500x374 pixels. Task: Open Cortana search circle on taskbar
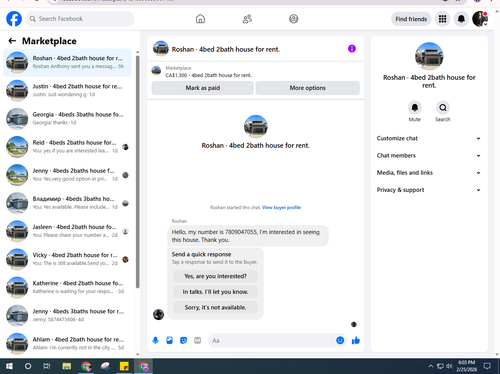pos(28,366)
